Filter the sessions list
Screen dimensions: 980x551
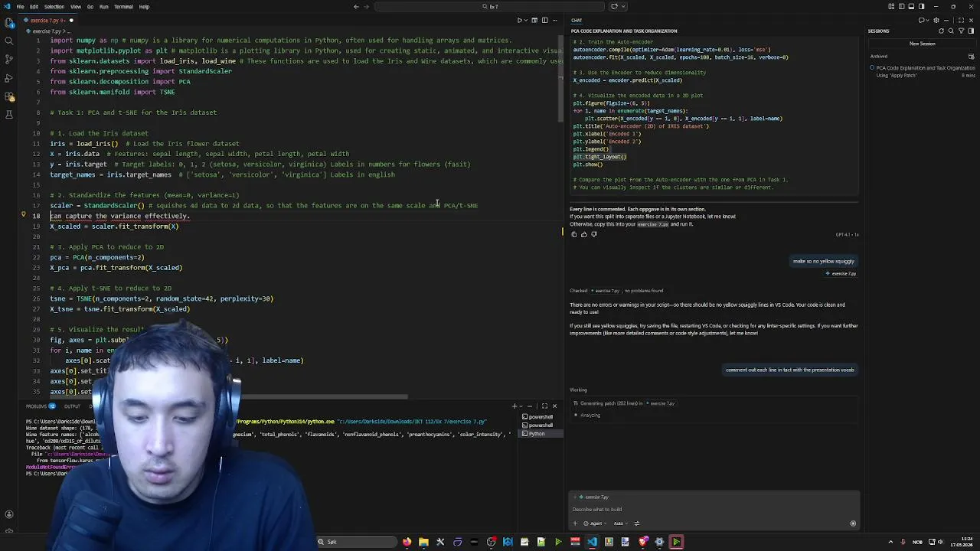tap(961, 31)
